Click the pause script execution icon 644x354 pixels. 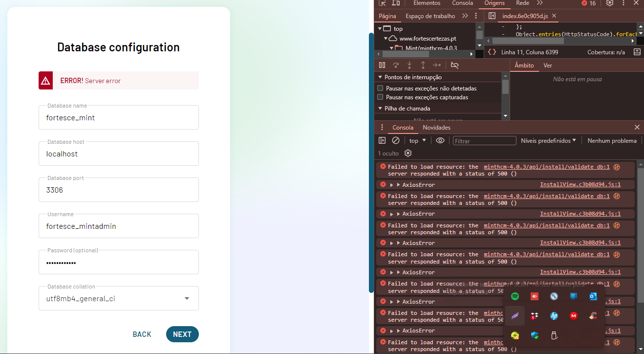click(x=382, y=65)
